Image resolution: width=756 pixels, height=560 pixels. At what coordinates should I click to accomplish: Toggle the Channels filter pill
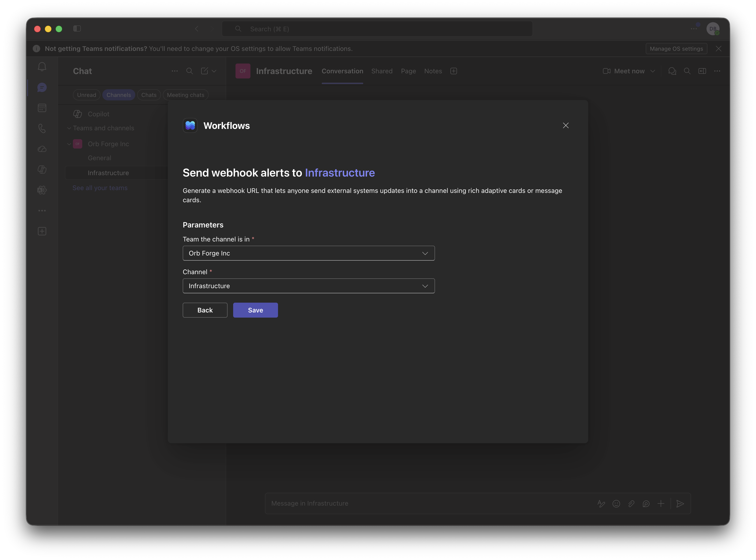tap(119, 95)
